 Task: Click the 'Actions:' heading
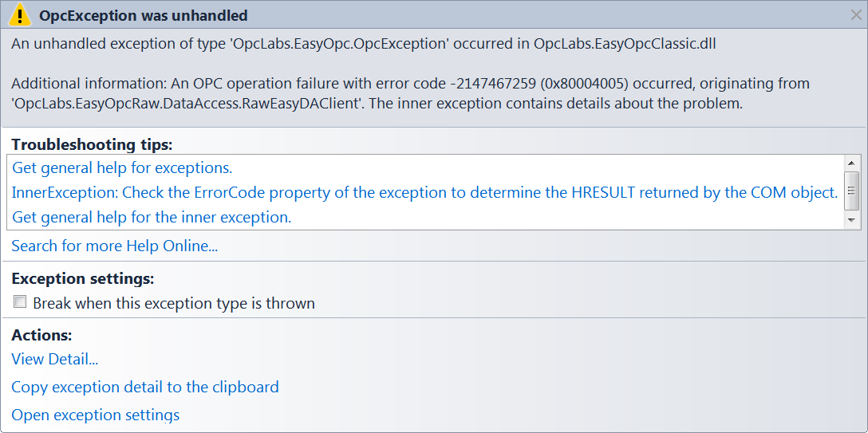pos(42,335)
